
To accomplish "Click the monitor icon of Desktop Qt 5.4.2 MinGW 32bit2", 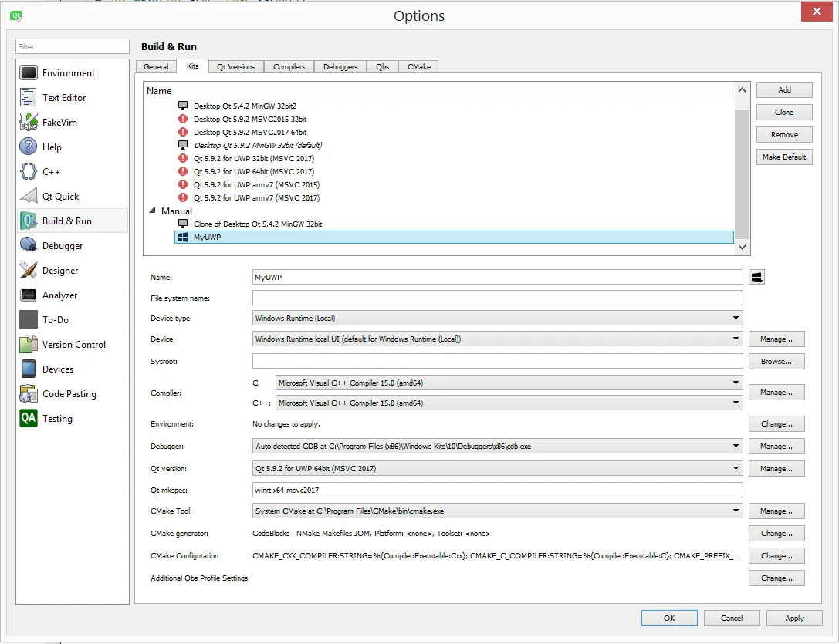I will click(183, 106).
